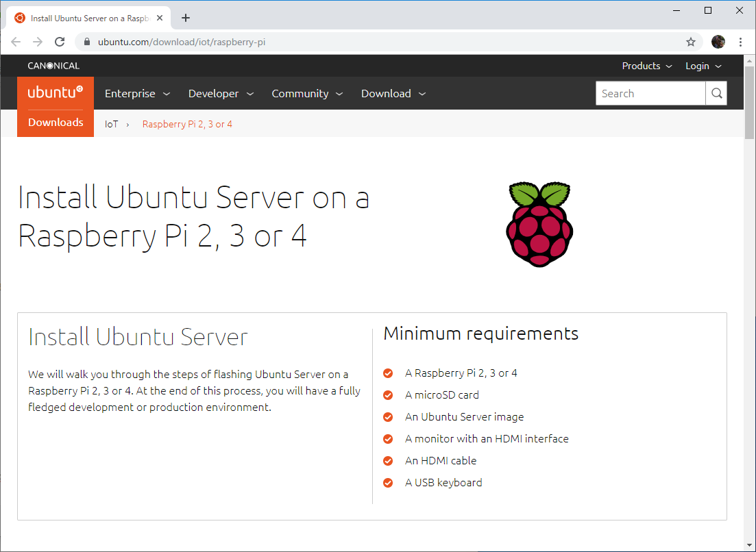Click Raspberry Pi 2, 3 or 4 breadcrumb

pyautogui.click(x=187, y=124)
